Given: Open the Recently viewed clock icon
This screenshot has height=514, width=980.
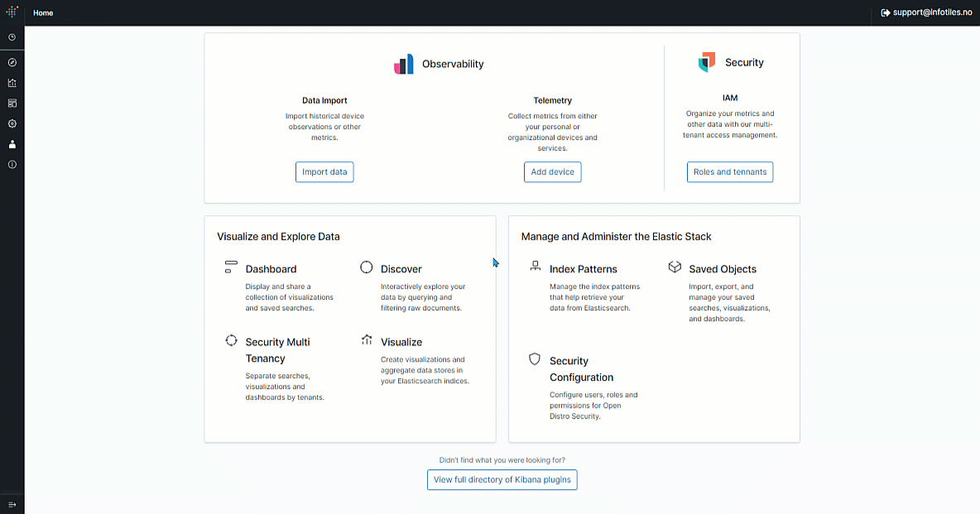Looking at the screenshot, I should 12,37.
